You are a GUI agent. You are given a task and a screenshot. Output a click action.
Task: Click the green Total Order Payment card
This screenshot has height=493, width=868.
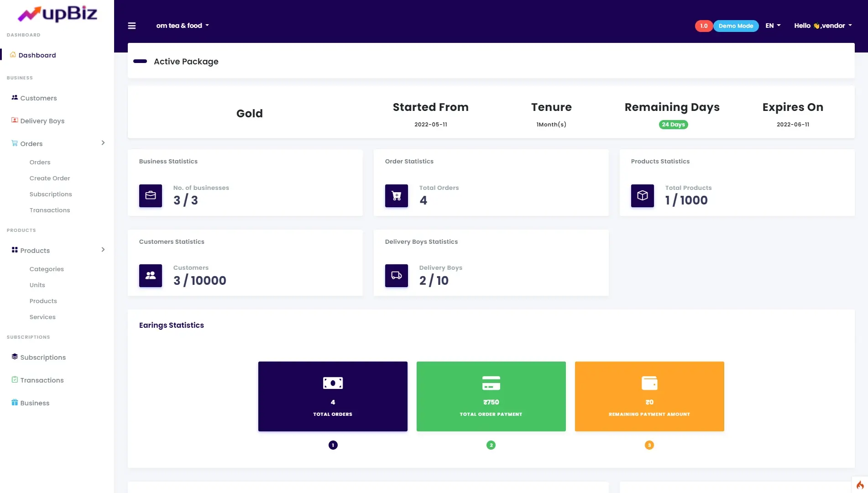[x=491, y=396]
